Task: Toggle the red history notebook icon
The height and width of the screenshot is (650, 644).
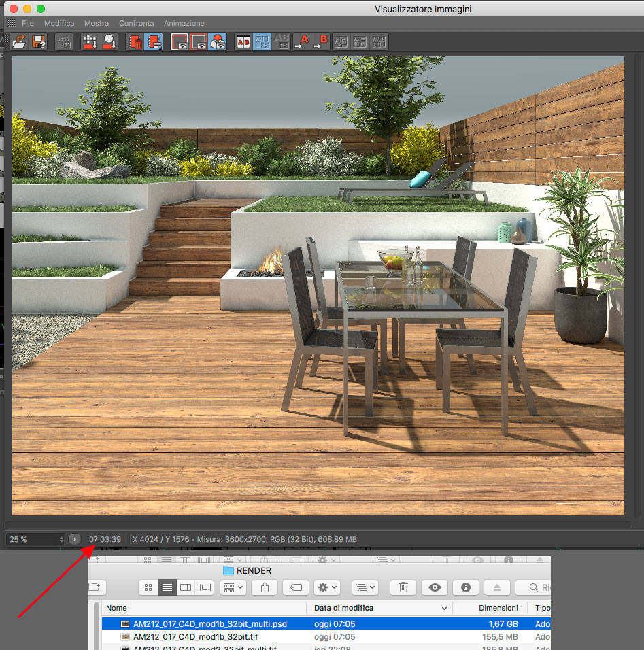Action: [x=154, y=42]
